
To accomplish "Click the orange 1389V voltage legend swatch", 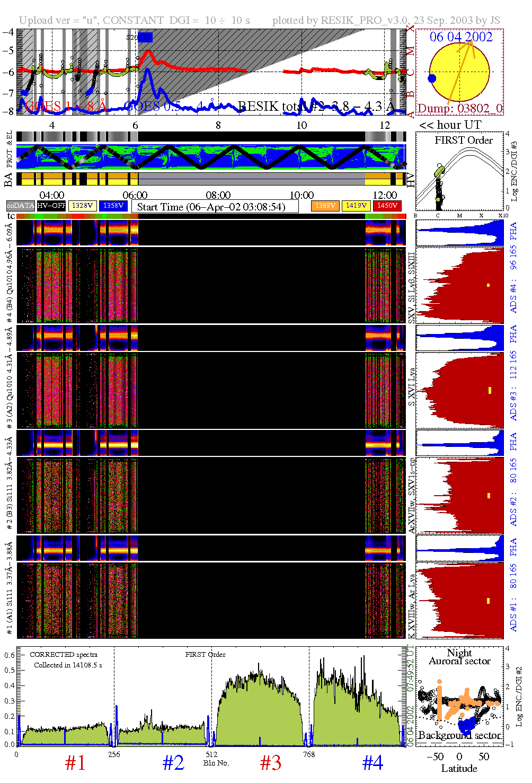I will click(325, 206).
